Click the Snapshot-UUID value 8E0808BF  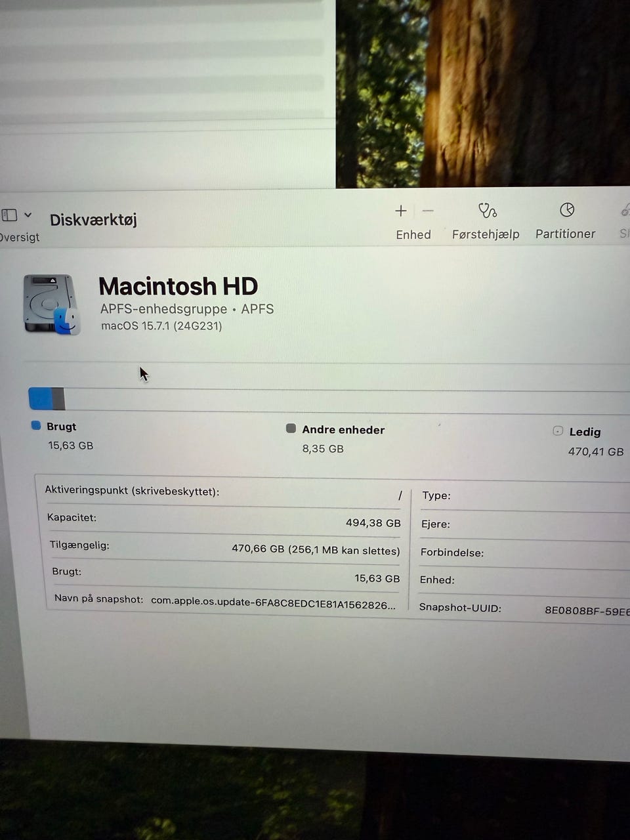coord(587,610)
